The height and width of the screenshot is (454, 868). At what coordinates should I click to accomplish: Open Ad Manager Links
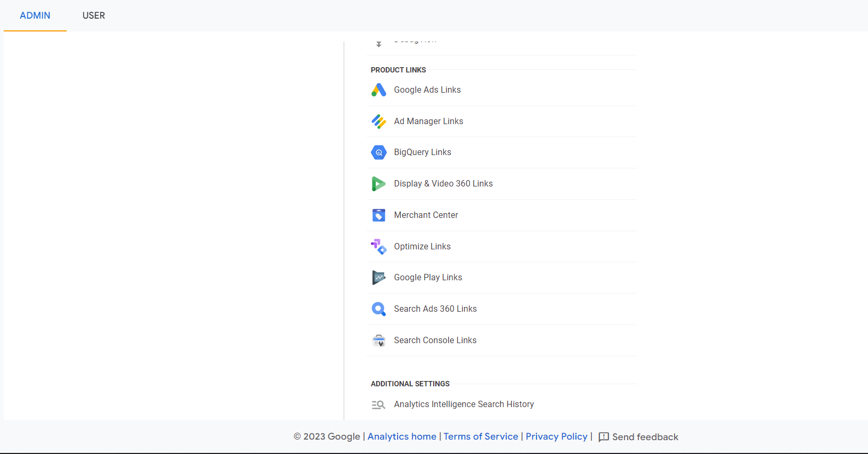pyautogui.click(x=502, y=121)
